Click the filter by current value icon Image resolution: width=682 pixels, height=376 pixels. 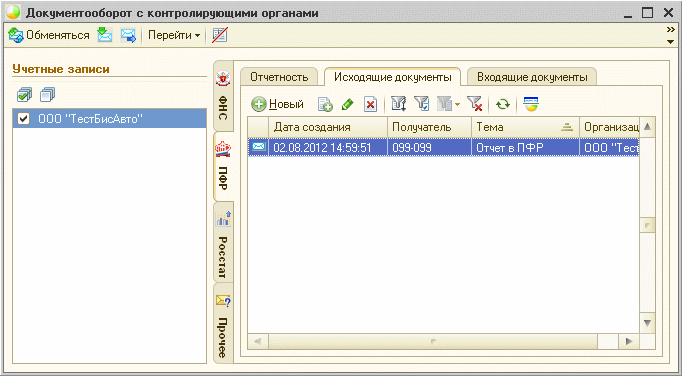[421, 104]
